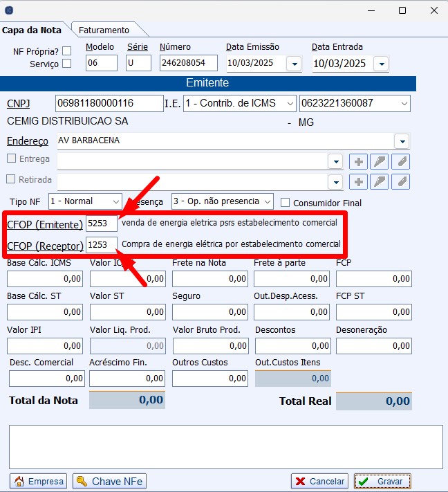Click the eraser icon in the Retirada row
The image size is (448, 492).
click(x=400, y=181)
